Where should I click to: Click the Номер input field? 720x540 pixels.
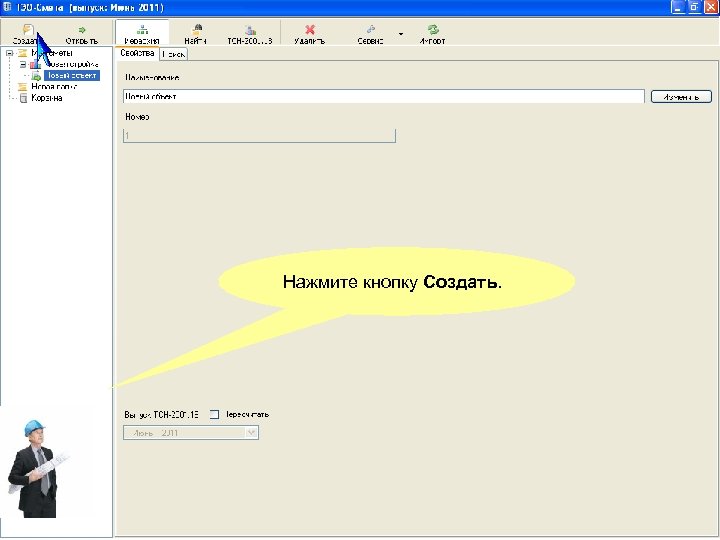point(259,136)
